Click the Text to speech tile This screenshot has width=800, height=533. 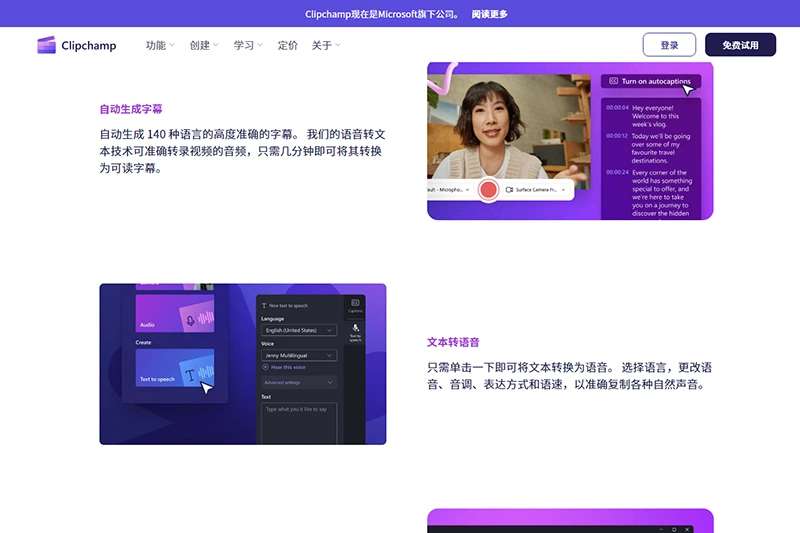click(x=175, y=367)
